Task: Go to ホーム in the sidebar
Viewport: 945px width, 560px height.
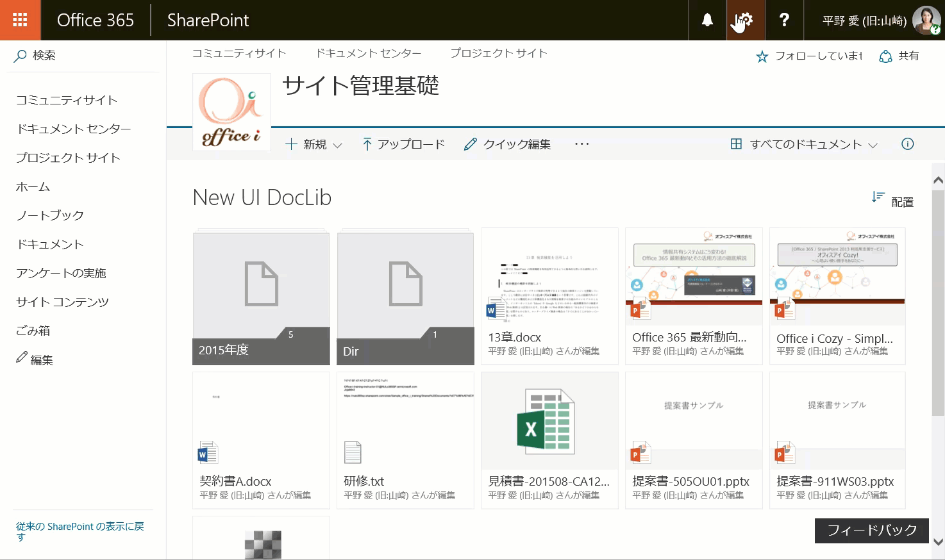Action: 33,186
